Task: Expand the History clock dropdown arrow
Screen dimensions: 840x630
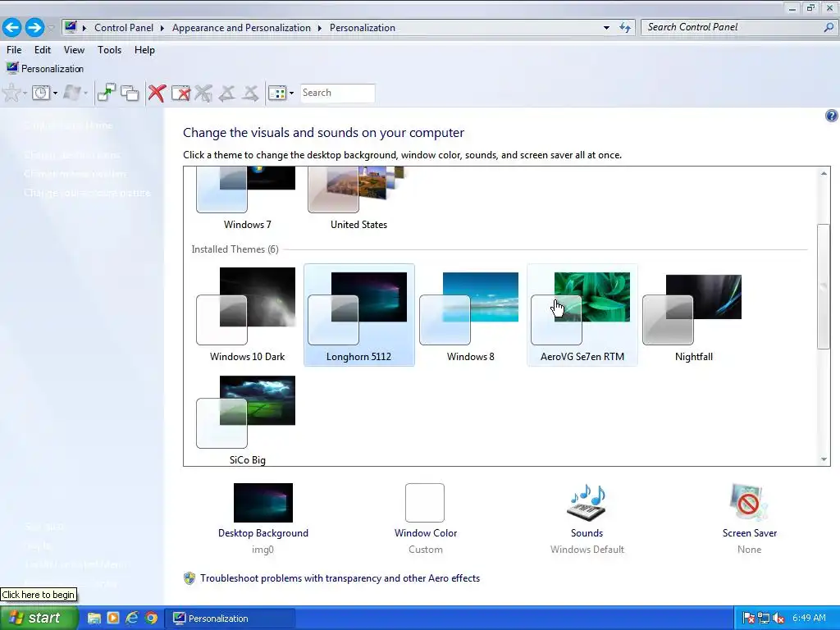Action: click(x=55, y=94)
